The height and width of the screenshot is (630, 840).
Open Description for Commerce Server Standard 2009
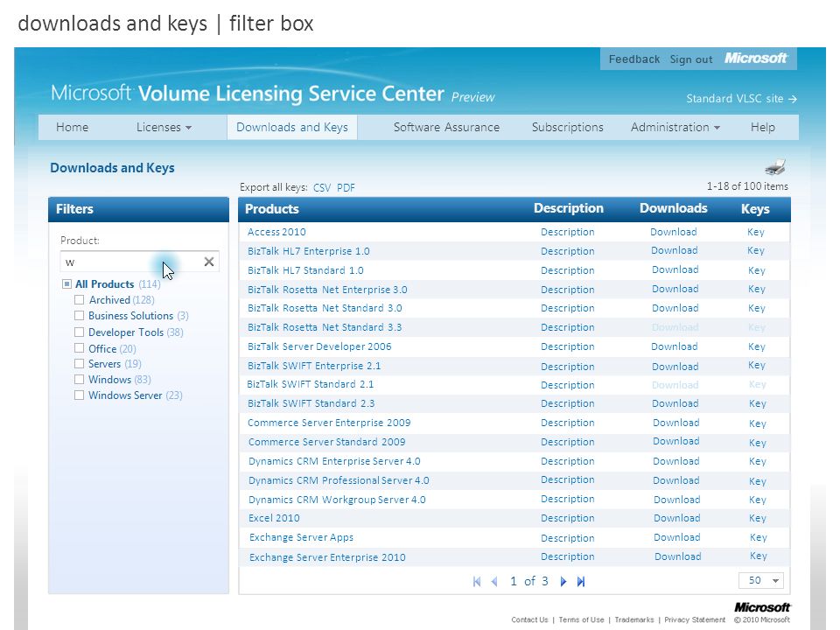(x=567, y=442)
